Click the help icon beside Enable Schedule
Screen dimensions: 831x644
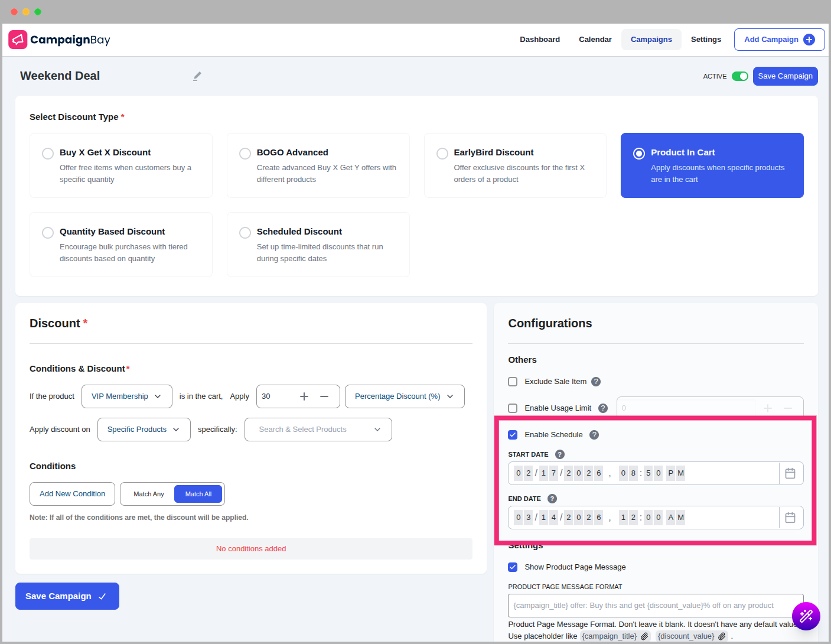coord(594,434)
